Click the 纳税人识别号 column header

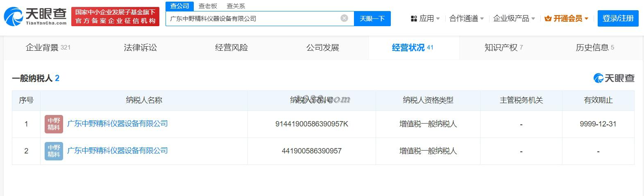(312, 100)
